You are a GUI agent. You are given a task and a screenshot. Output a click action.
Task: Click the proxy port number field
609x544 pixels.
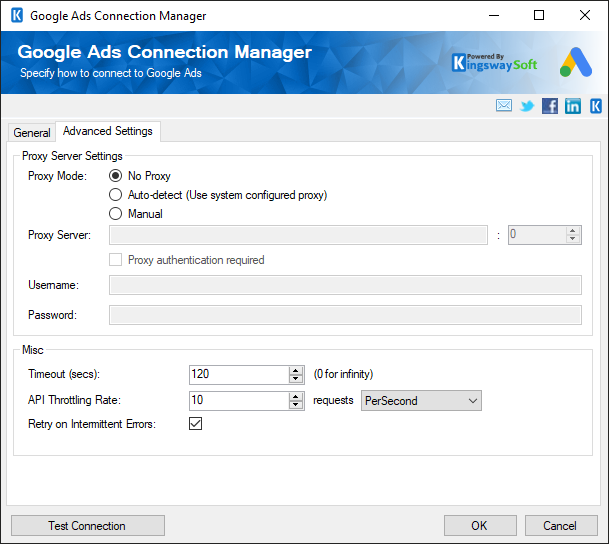537,235
